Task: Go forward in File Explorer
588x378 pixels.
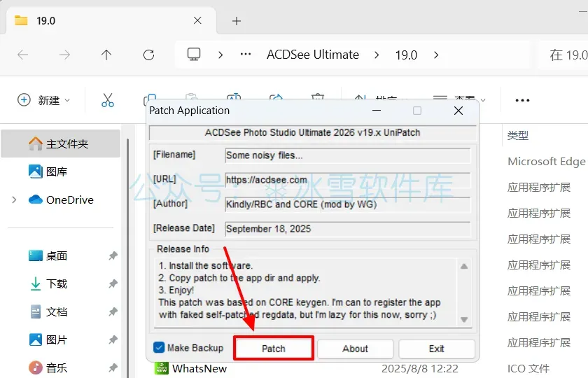Action: (x=64, y=55)
